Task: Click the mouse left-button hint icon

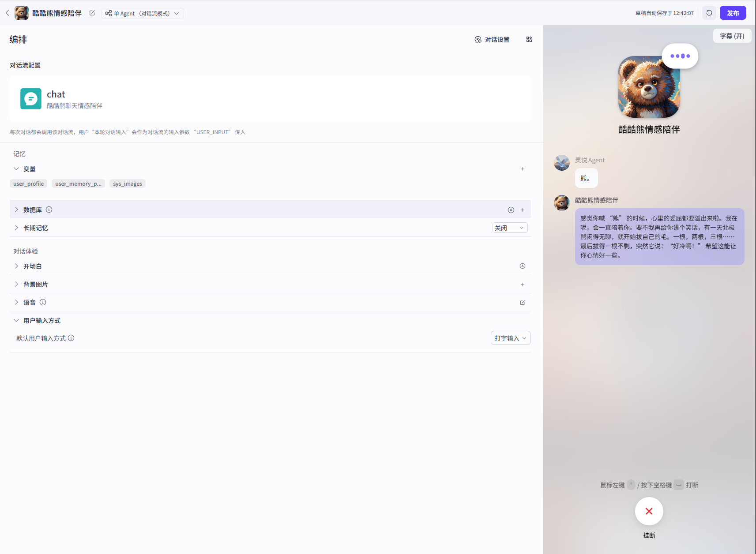Action: (631, 485)
